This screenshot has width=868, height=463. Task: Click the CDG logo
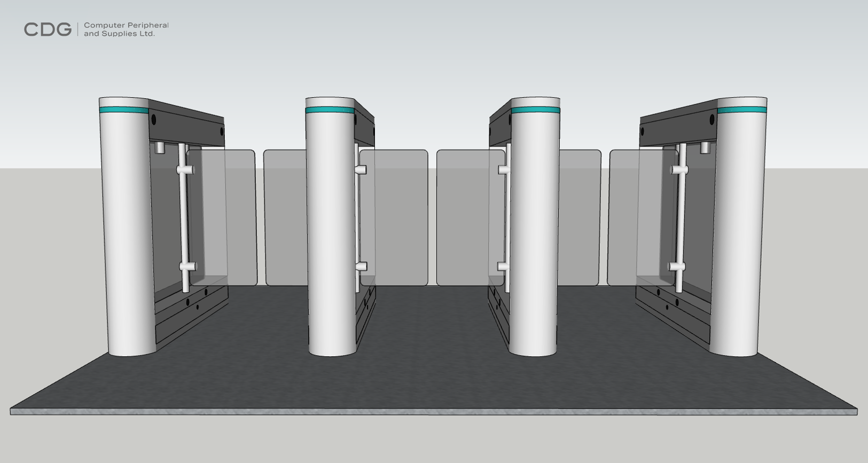tap(48, 29)
